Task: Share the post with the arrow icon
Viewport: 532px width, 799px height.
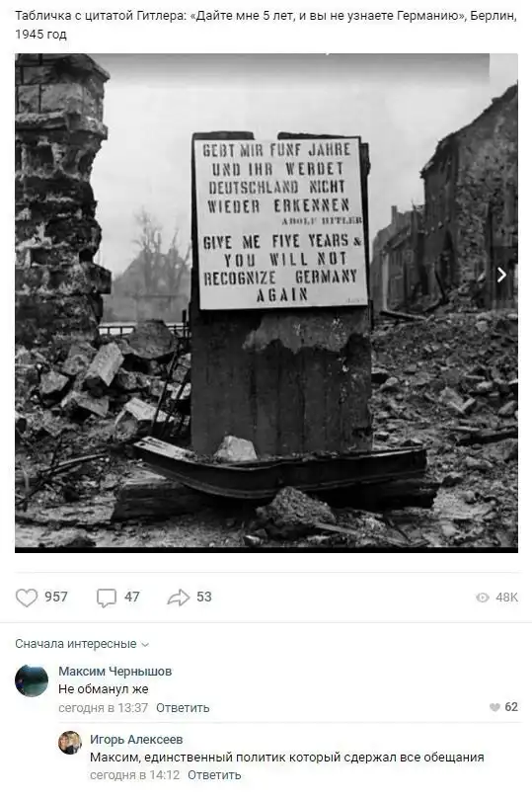Action: tap(179, 598)
